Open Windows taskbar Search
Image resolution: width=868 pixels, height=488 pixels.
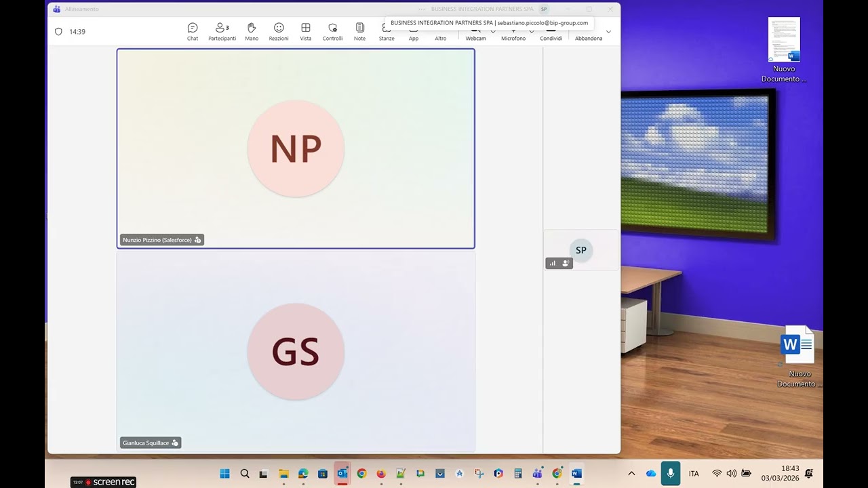click(245, 473)
